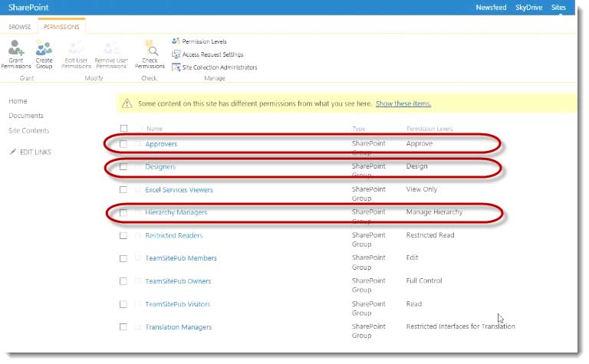Check the Hierarchy Managers checkbox
Screen dimensions: 589x364
123,212
